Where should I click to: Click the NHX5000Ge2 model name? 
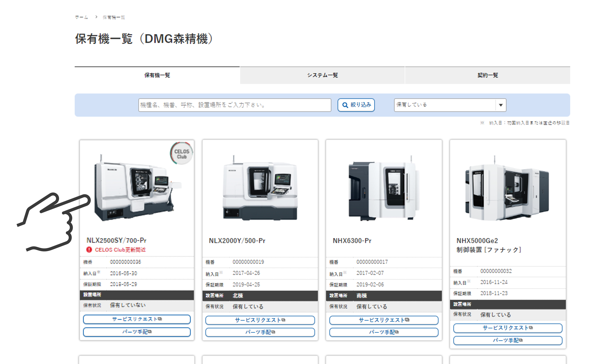[x=477, y=241]
